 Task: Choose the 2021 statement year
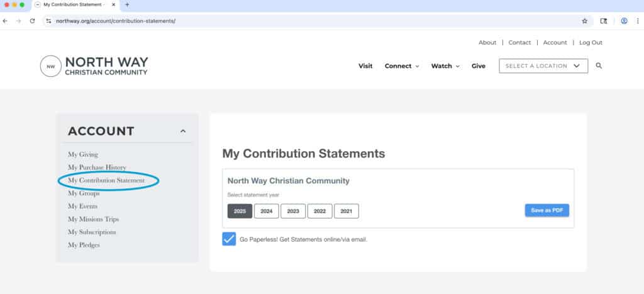click(346, 211)
